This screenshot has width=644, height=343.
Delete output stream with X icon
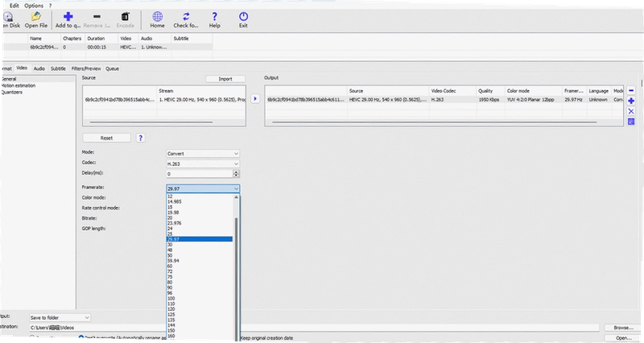click(x=631, y=111)
